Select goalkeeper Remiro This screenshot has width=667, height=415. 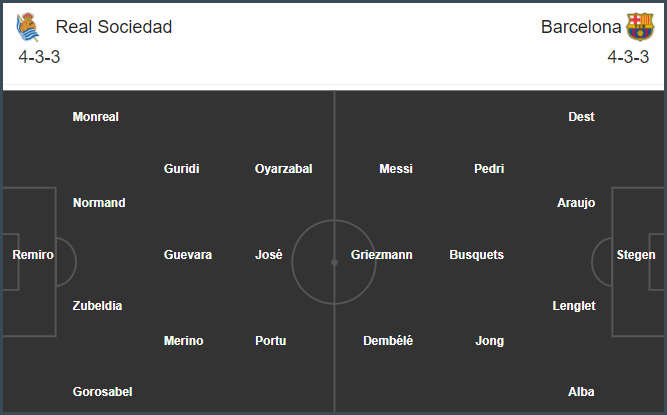33,255
